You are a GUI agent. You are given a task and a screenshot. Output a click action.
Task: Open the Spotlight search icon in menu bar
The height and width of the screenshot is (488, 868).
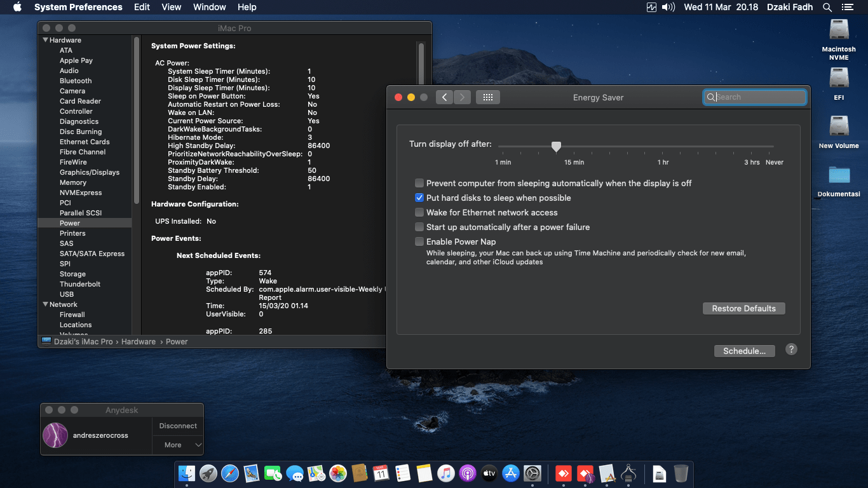pyautogui.click(x=827, y=7)
